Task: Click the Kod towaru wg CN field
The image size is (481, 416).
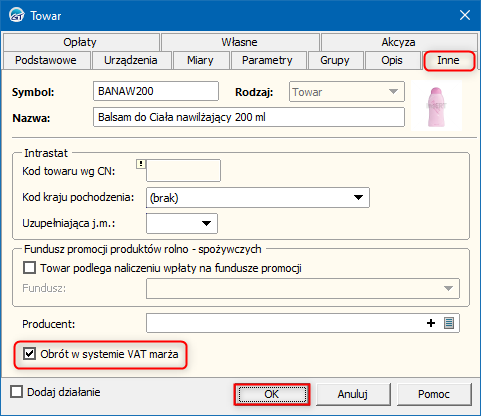Action: click(x=183, y=170)
